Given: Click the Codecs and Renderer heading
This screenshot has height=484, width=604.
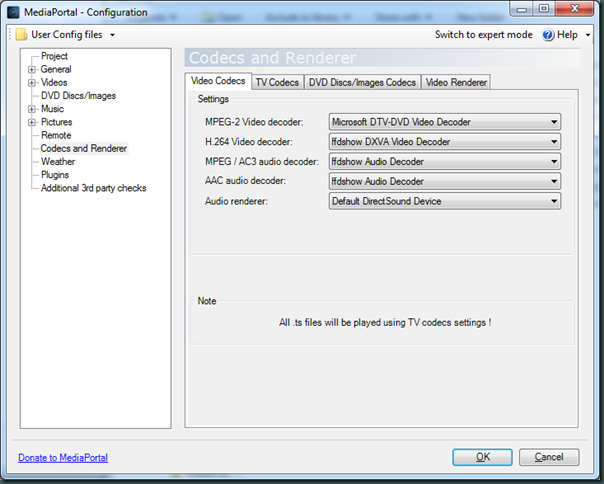Looking at the screenshot, I should pyautogui.click(x=272, y=58).
